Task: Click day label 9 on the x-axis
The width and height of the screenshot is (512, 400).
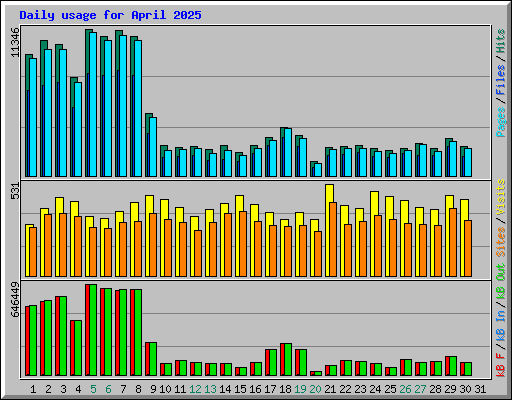Action: [x=153, y=389]
